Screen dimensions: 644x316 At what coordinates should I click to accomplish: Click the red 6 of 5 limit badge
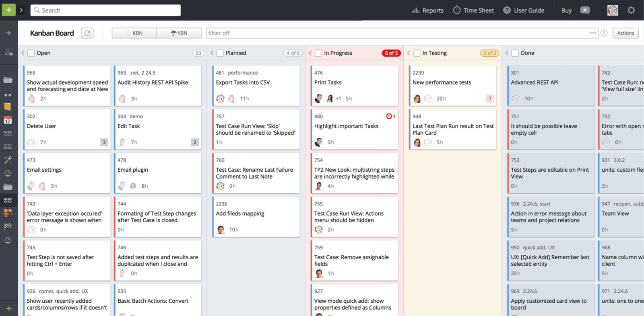click(391, 53)
